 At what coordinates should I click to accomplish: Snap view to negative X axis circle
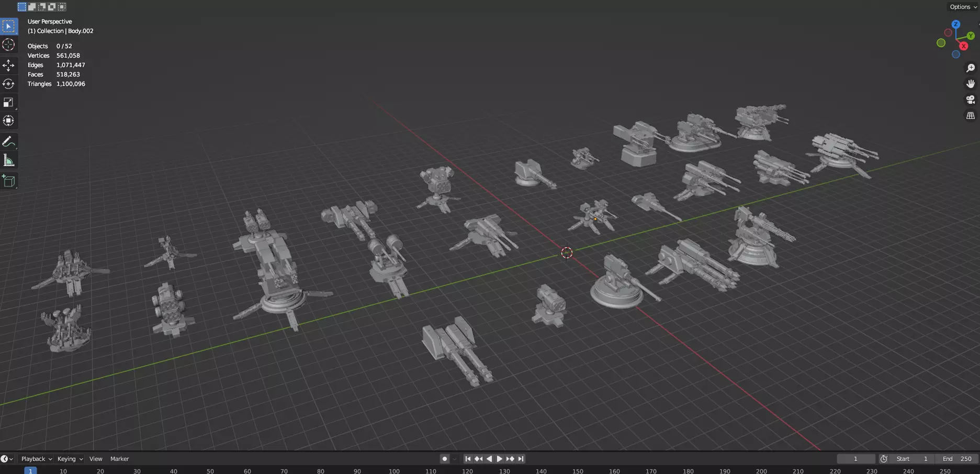tap(948, 32)
